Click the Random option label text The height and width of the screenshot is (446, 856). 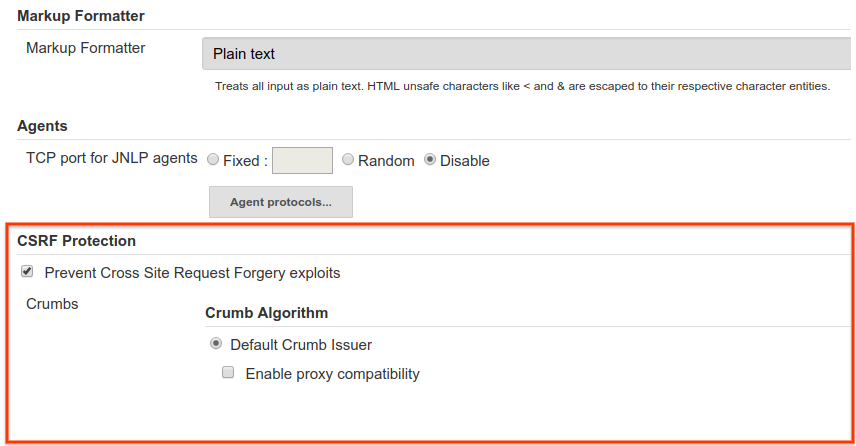coord(386,161)
